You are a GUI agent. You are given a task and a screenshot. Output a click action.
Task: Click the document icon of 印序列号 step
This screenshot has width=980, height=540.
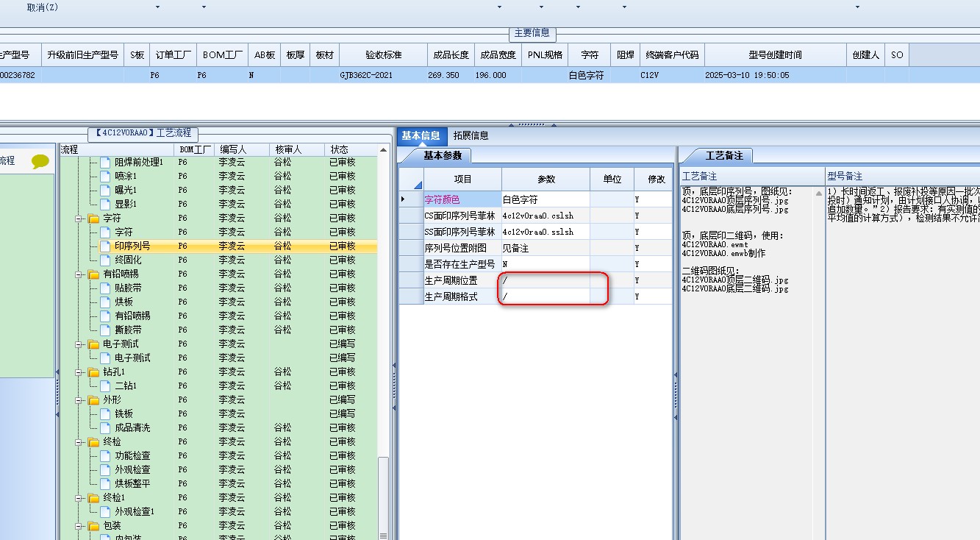point(104,246)
